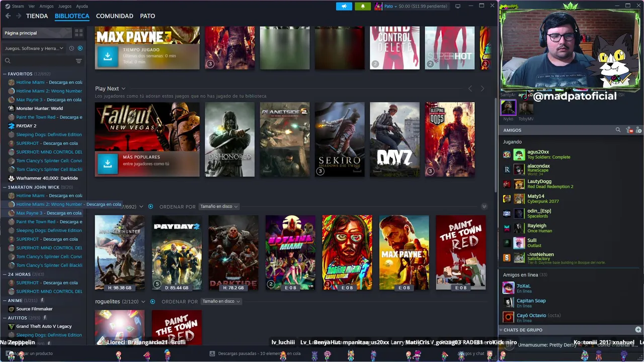Show the next Play Next shelf page
Viewport: 644px width, 362px height.
coord(482,88)
